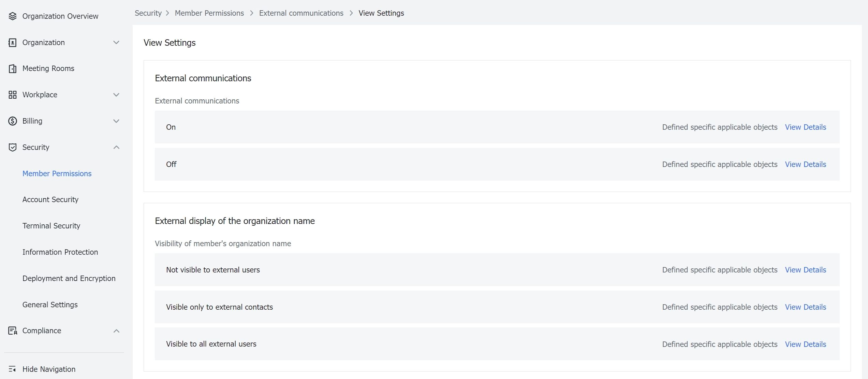View Details for the On setting

pyautogui.click(x=806, y=127)
